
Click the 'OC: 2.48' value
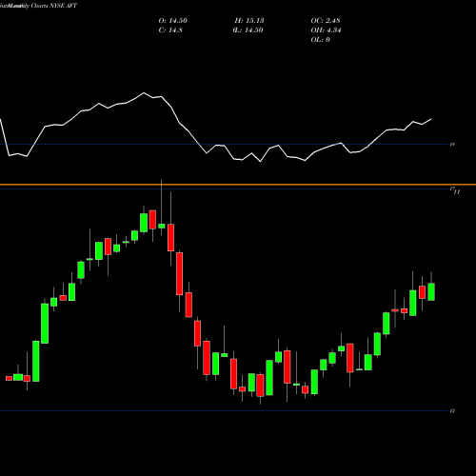[x=326, y=21]
